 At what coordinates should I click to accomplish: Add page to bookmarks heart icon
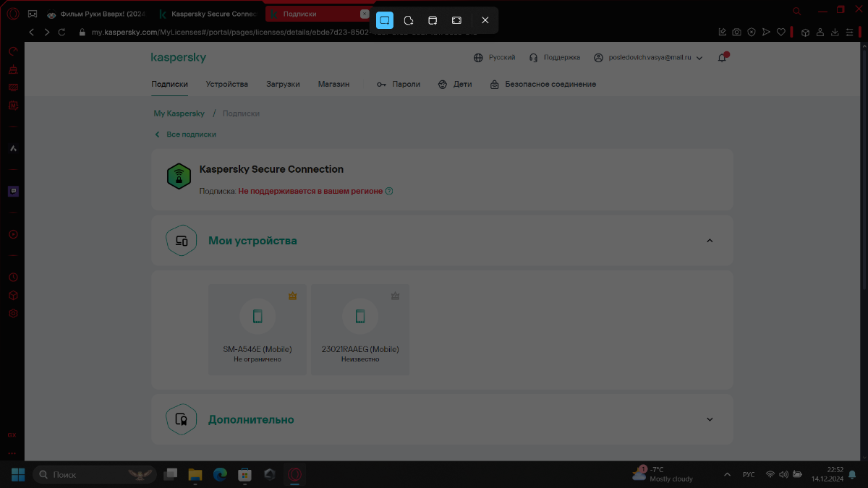[x=781, y=33]
